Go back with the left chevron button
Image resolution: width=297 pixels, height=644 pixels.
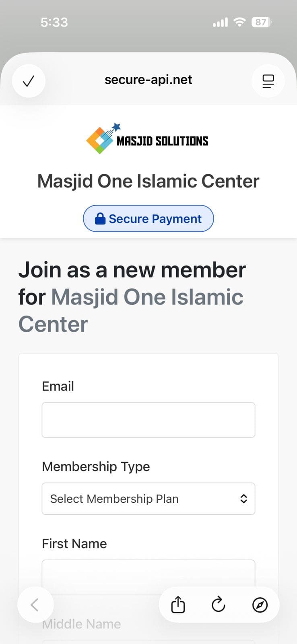point(35,605)
